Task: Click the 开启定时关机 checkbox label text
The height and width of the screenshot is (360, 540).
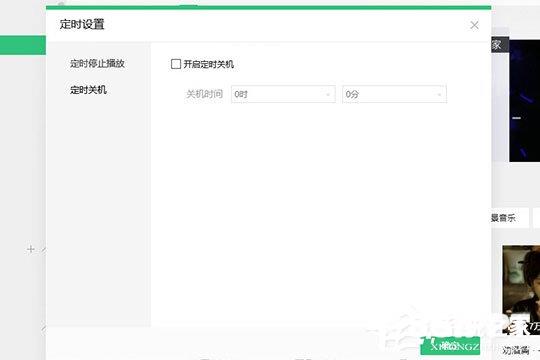Action: 209,64
